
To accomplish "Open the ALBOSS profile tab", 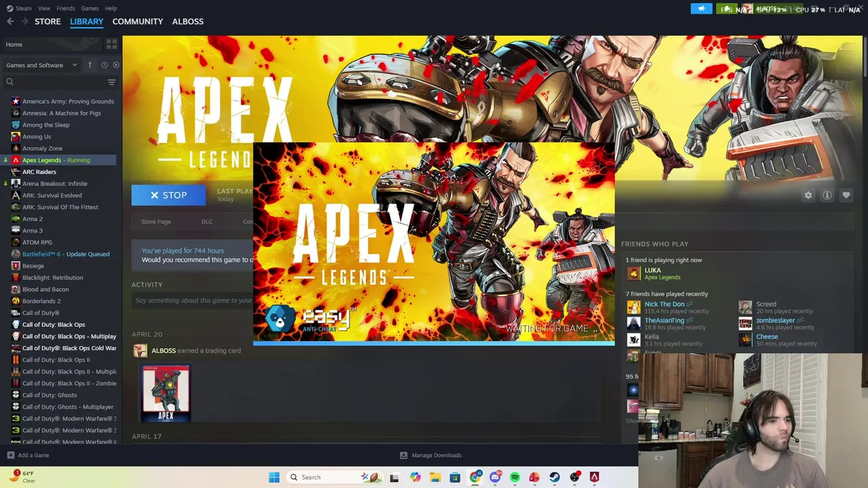I will 188,22.
